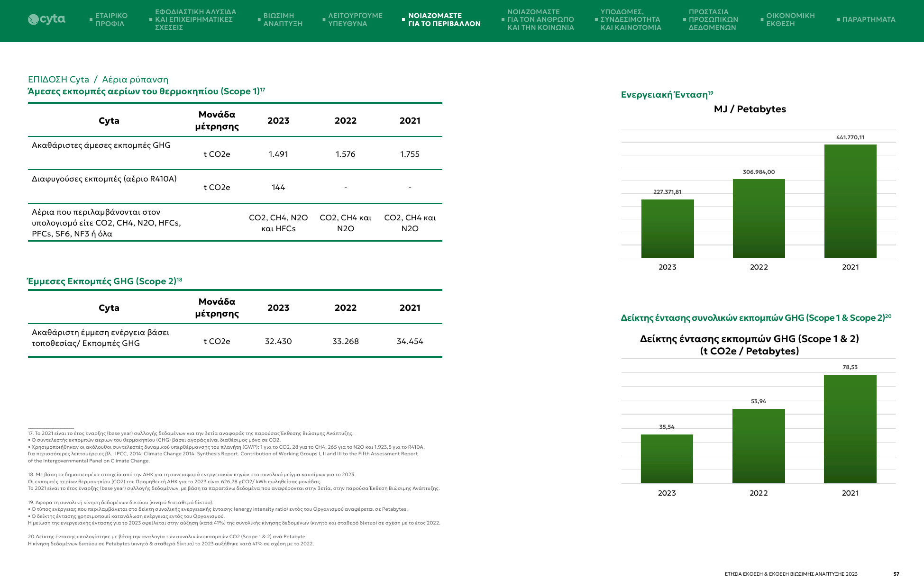Select the 1.491 value for 2023
The width and height of the screenshot is (924, 588).
(x=278, y=154)
